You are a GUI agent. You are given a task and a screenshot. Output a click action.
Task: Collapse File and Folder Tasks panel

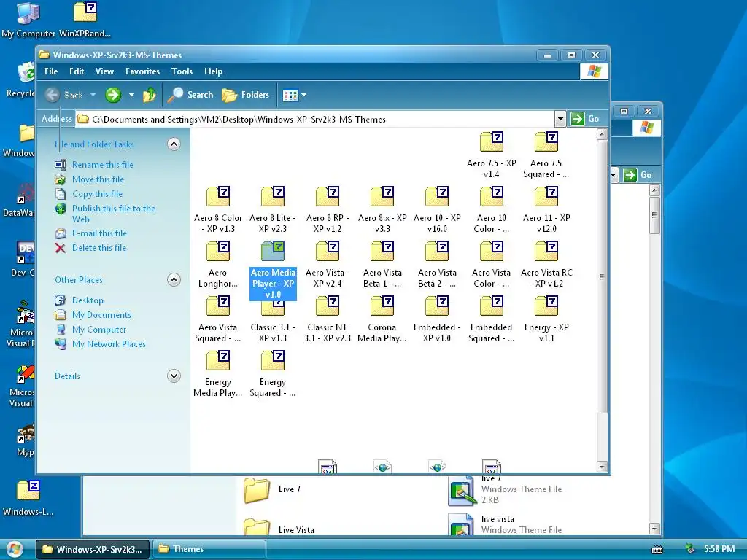(x=174, y=144)
